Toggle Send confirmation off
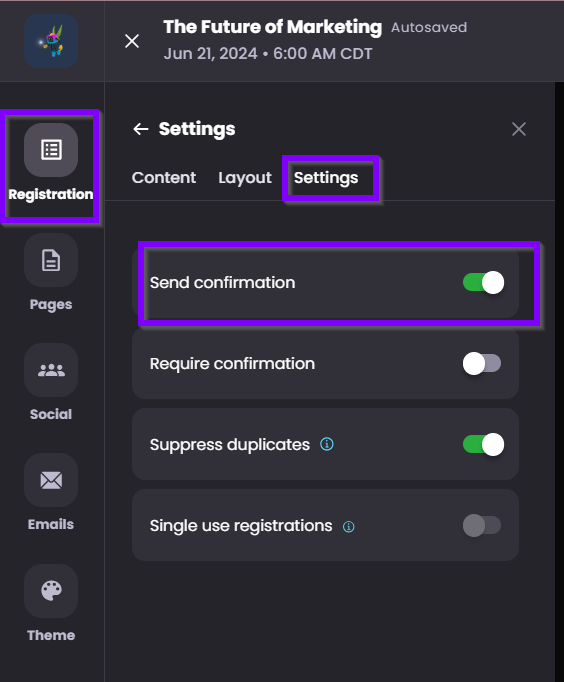The height and width of the screenshot is (682, 564). (483, 282)
